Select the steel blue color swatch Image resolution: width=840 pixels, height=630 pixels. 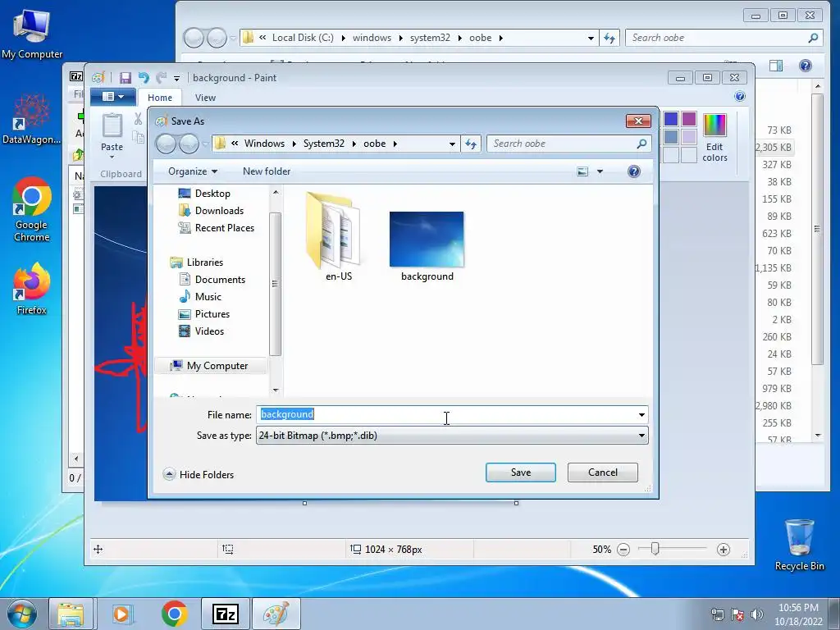tap(671, 137)
